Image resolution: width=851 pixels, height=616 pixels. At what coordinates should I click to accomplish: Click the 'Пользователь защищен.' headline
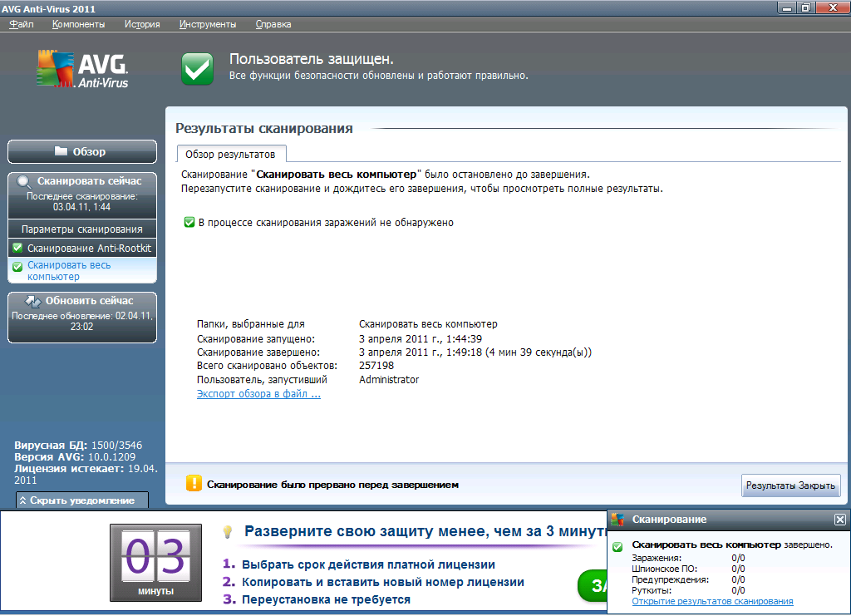click(x=312, y=59)
